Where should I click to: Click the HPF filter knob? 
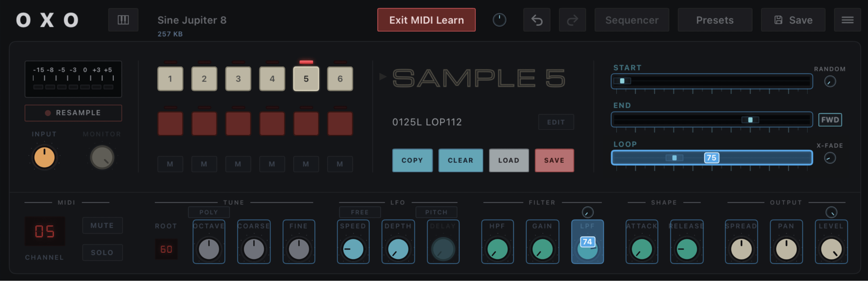click(x=497, y=249)
